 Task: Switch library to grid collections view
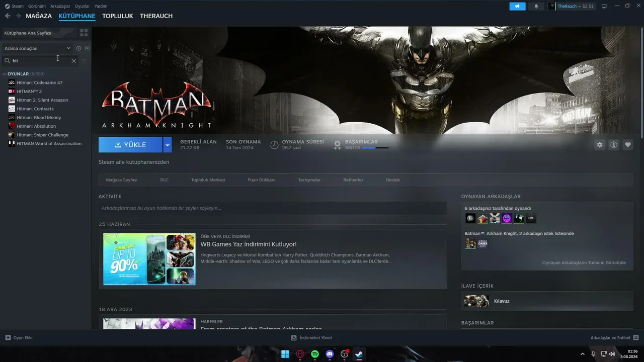point(84,33)
